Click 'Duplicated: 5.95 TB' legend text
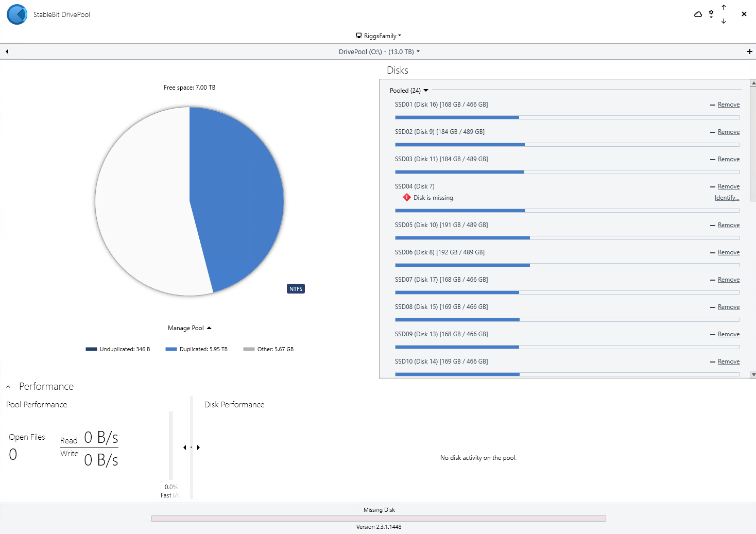 203,349
